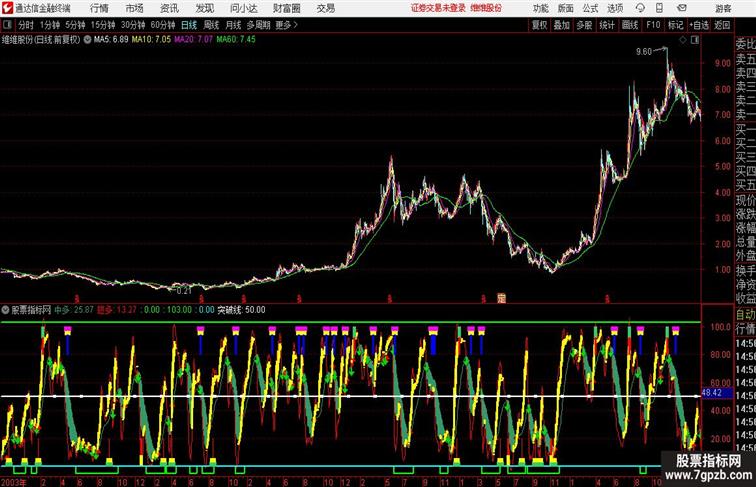Select the 日线 daily chart tab
756x487 pixels.
[189, 25]
